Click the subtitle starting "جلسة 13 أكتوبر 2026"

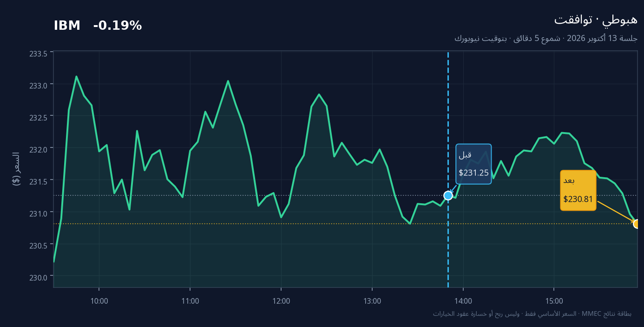546,38
